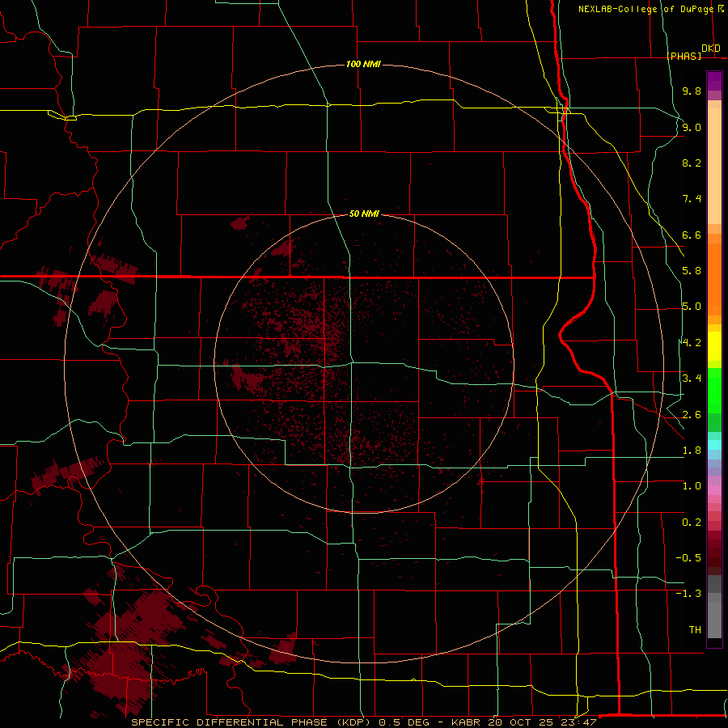Click the [PHAS] label above the color scale
The height and width of the screenshot is (728, 728).
684,56
